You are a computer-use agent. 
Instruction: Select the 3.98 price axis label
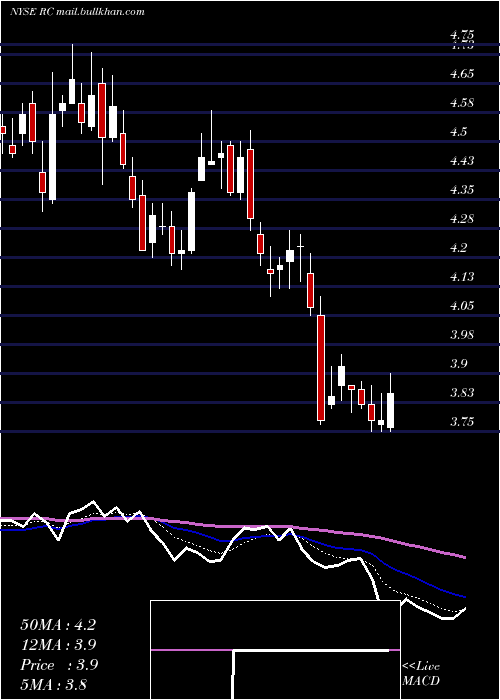tap(462, 335)
